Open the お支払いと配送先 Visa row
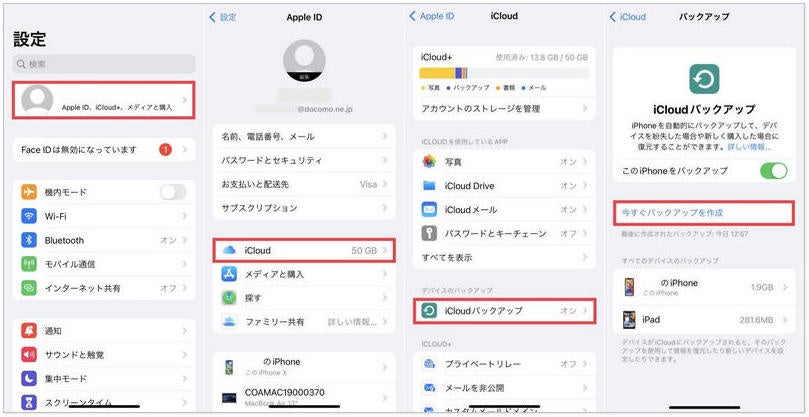 click(x=304, y=184)
